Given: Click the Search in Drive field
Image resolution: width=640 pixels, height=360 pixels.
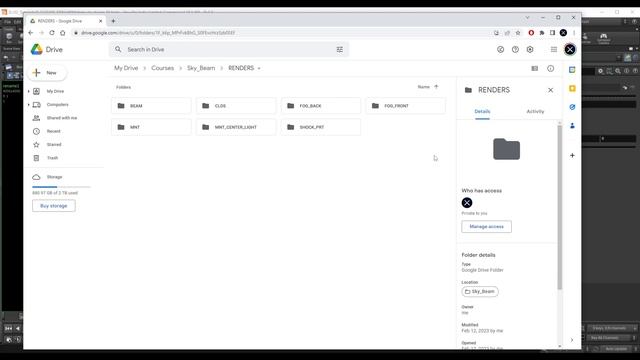Looking at the screenshot, I should point(229,49).
